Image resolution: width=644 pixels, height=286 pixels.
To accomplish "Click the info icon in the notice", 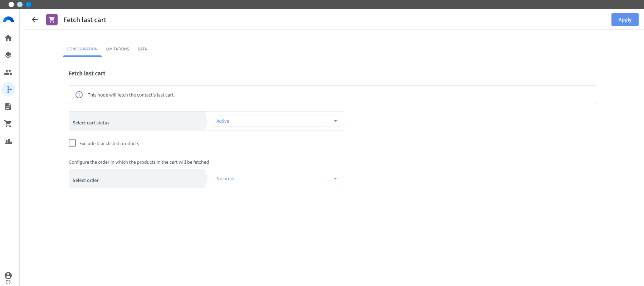I will click(79, 95).
